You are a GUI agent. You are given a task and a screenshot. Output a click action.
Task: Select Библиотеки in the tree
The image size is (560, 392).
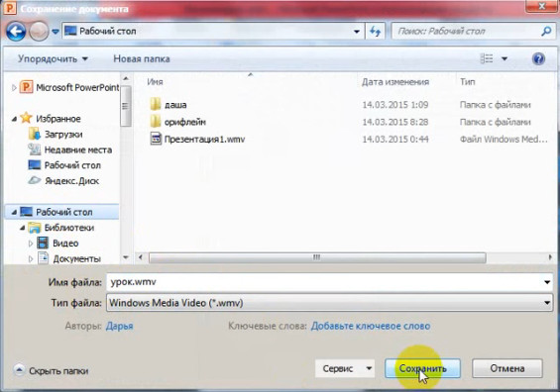[61, 228]
